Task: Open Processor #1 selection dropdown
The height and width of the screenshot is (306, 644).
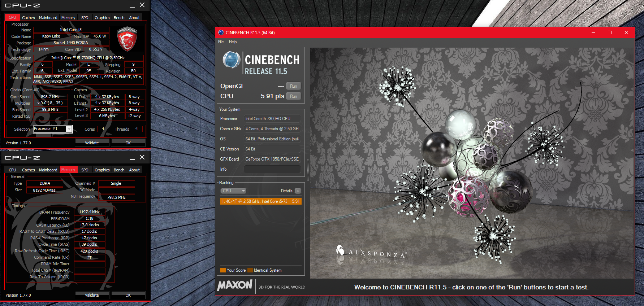Action: click(69, 129)
